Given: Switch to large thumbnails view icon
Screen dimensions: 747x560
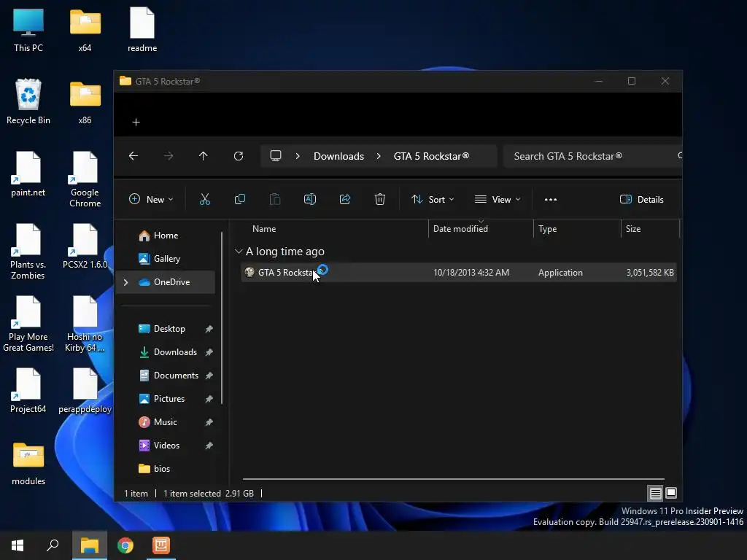Looking at the screenshot, I should coord(671,494).
